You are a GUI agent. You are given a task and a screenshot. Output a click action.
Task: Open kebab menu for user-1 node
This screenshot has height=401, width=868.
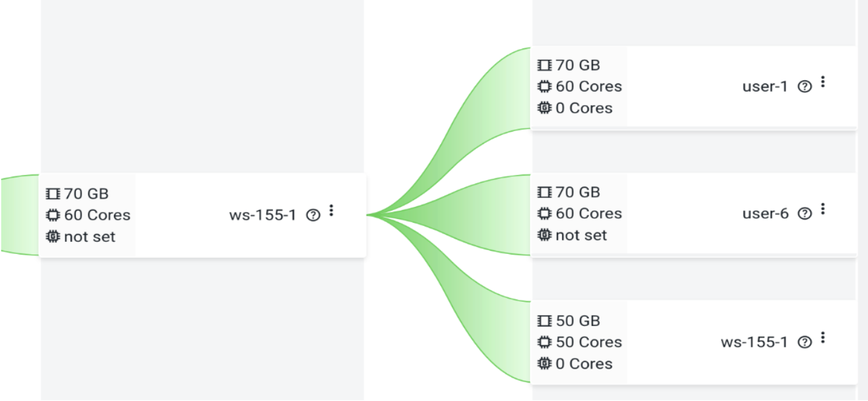click(823, 82)
